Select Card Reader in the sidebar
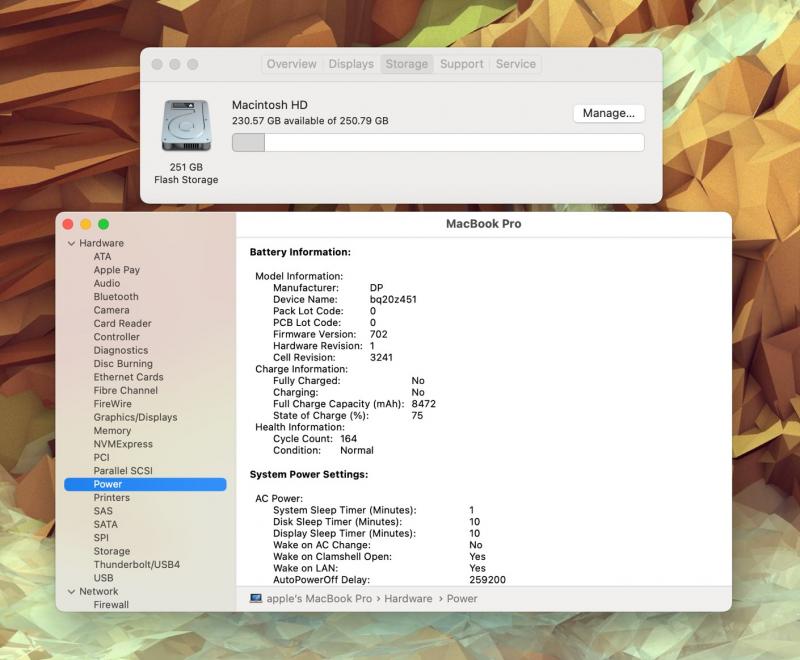The image size is (800, 660). point(122,323)
